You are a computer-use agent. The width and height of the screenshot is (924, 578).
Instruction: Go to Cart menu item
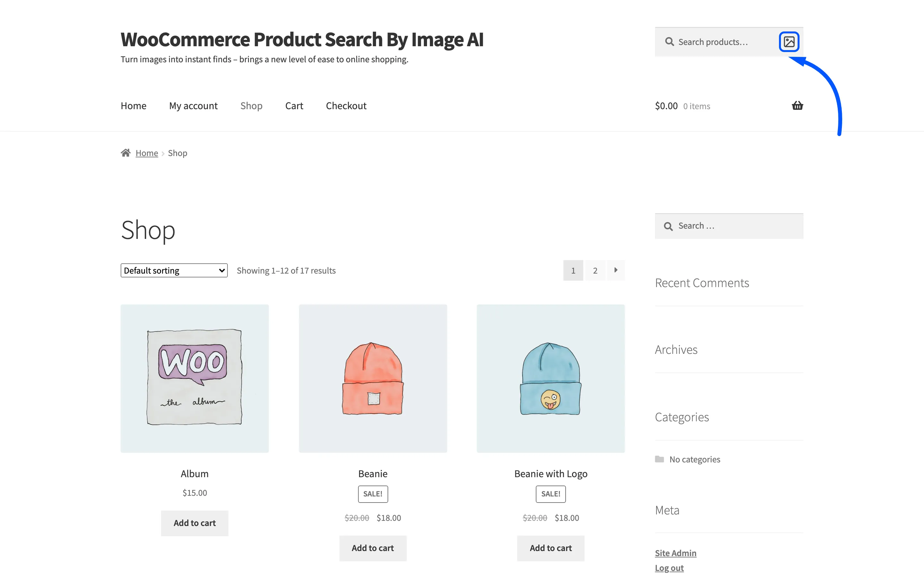294,106
